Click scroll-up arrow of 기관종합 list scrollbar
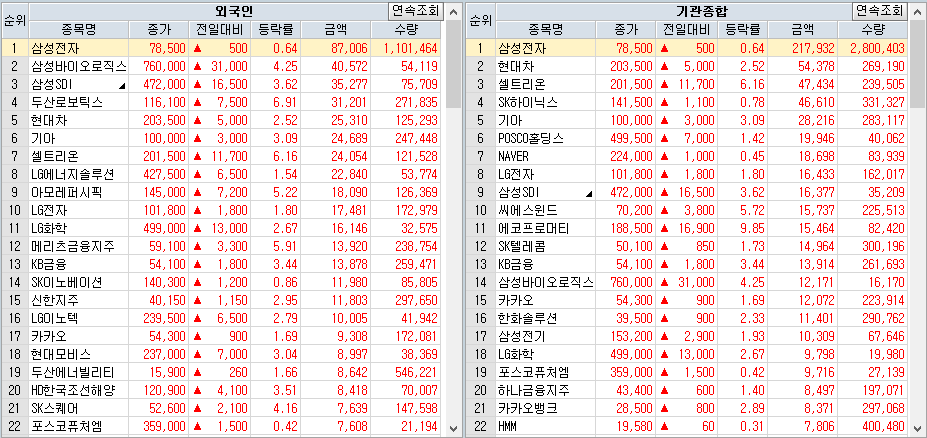Viewport: 927px width, 438px height. coord(919,11)
